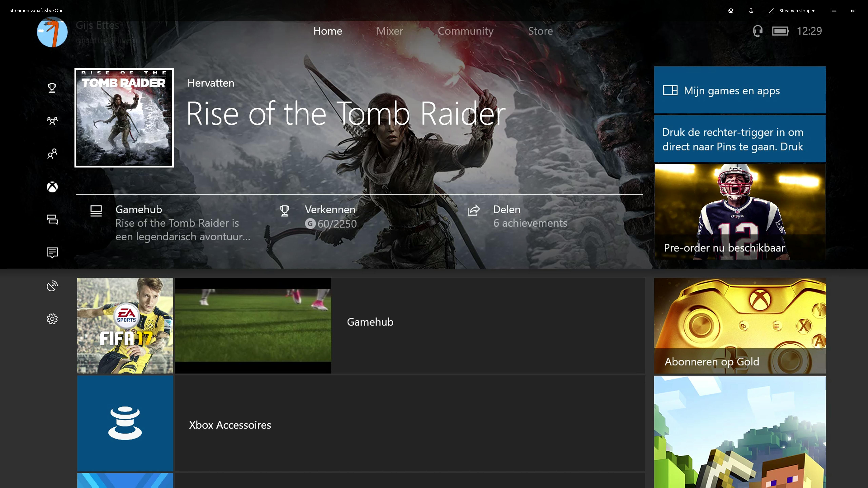Launch the FIFA 17 game tile
Screen dimensions: 868x488
click(125, 325)
